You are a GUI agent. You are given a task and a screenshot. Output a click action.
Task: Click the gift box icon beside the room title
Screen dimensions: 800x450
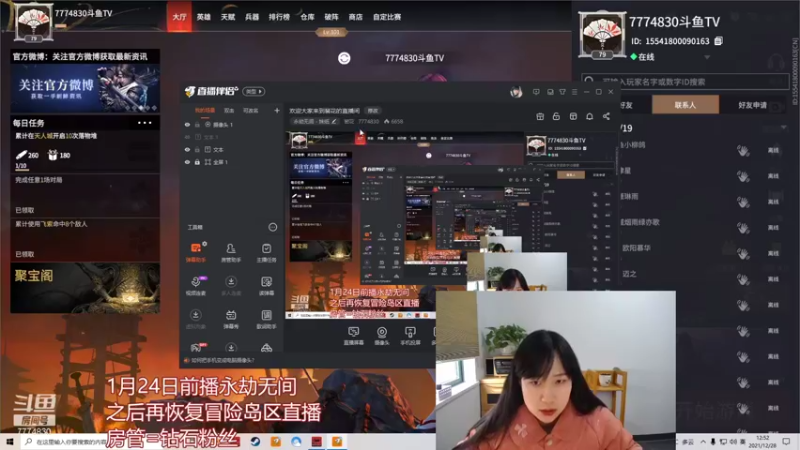(540, 116)
